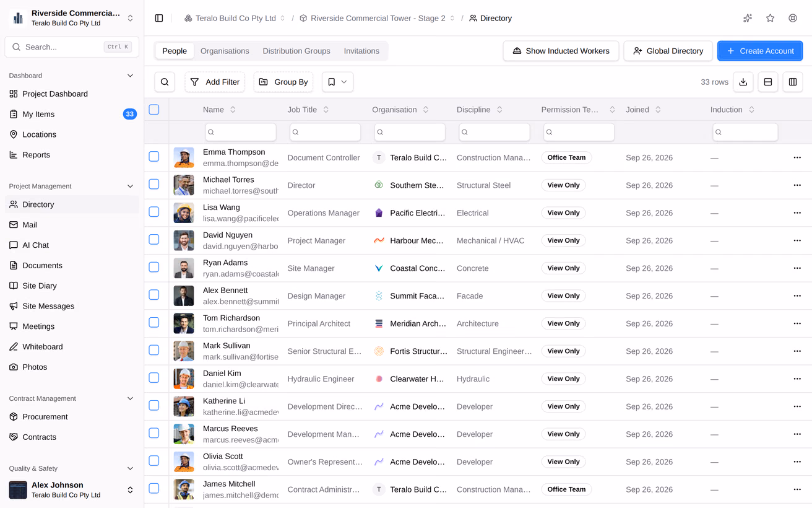Open the saved views bookmark dropdown
Screen dimensions: 812x508
click(337, 82)
